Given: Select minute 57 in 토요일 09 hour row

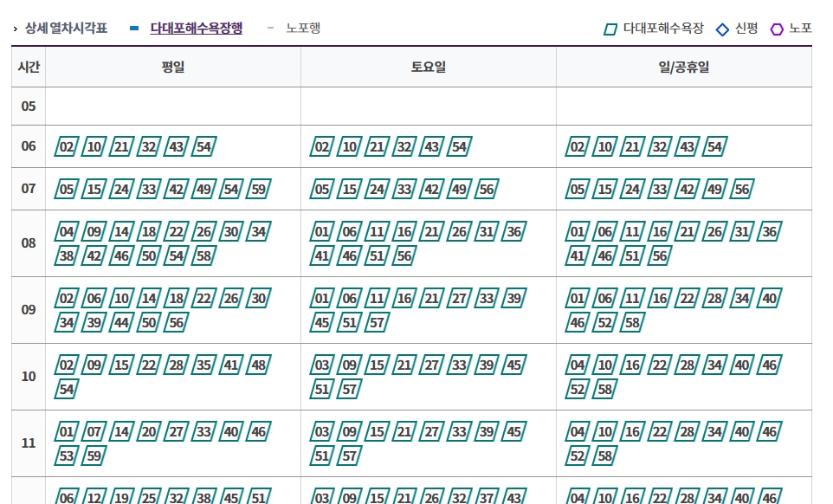Looking at the screenshot, I should 378,322.
